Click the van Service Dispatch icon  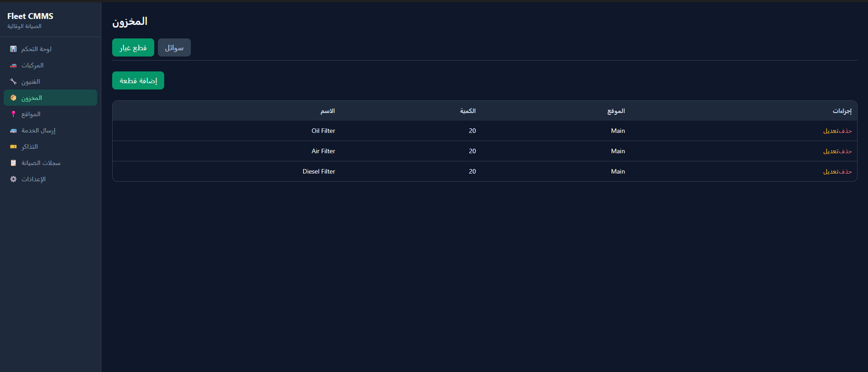coord(14,131)
